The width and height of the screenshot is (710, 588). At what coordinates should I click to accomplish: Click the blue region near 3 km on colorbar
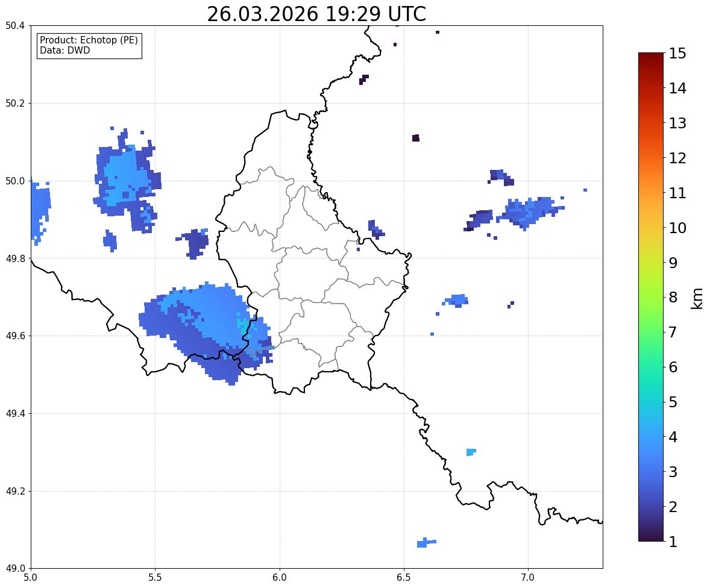(651, 472)
